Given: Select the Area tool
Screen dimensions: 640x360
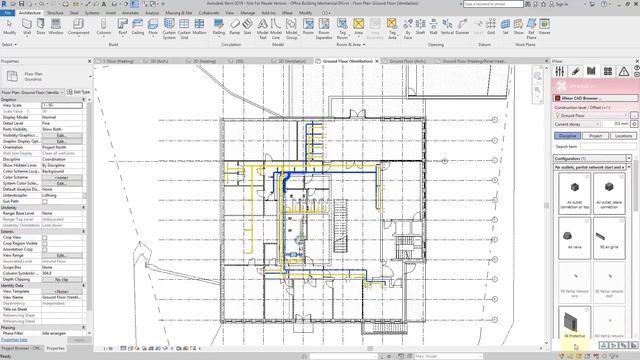Looking at the screenshot, I should point(358,27).
